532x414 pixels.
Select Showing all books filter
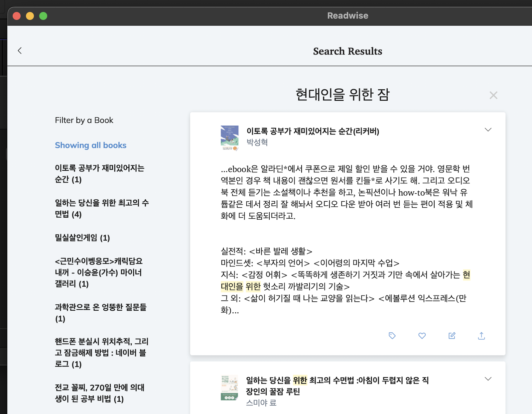coord(90,145)
